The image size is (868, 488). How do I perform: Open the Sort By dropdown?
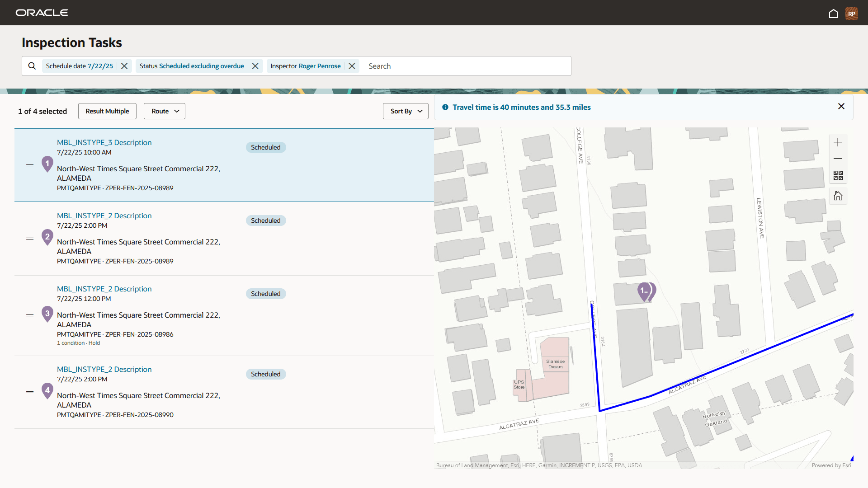coord(406,111)
